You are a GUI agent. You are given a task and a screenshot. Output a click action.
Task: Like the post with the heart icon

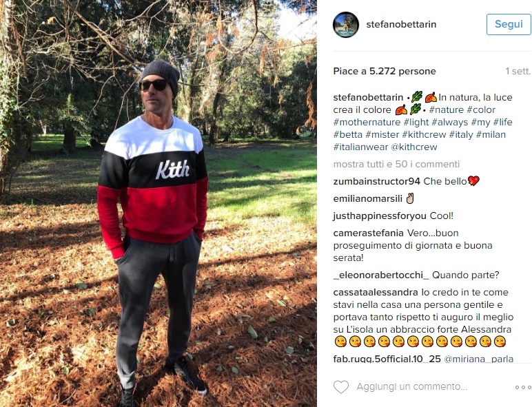coord(341,387)
